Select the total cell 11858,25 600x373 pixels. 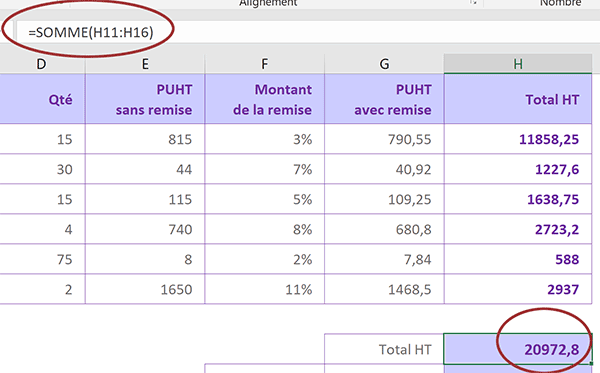click(x=518, y=139)
